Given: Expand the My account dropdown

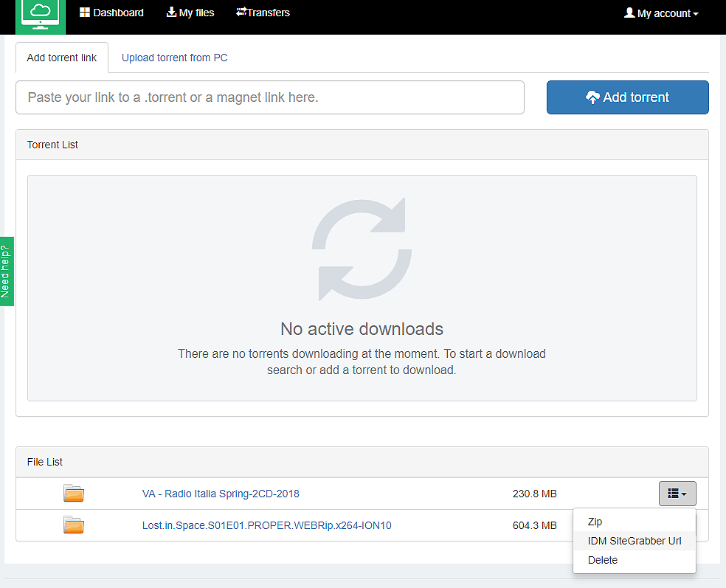Looking at the screenshot, I should click(661, 13).
